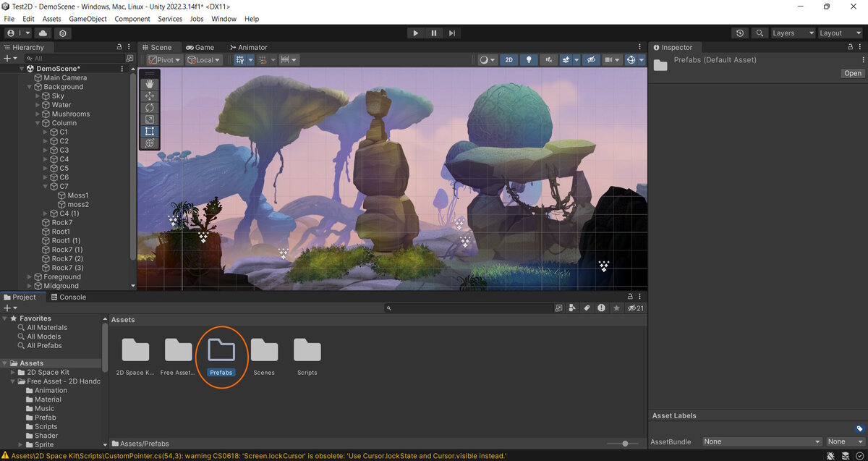Click the Open button in Inspector
Image resolution: width=868 pixels, height=461 pixels.
[852, 73]
